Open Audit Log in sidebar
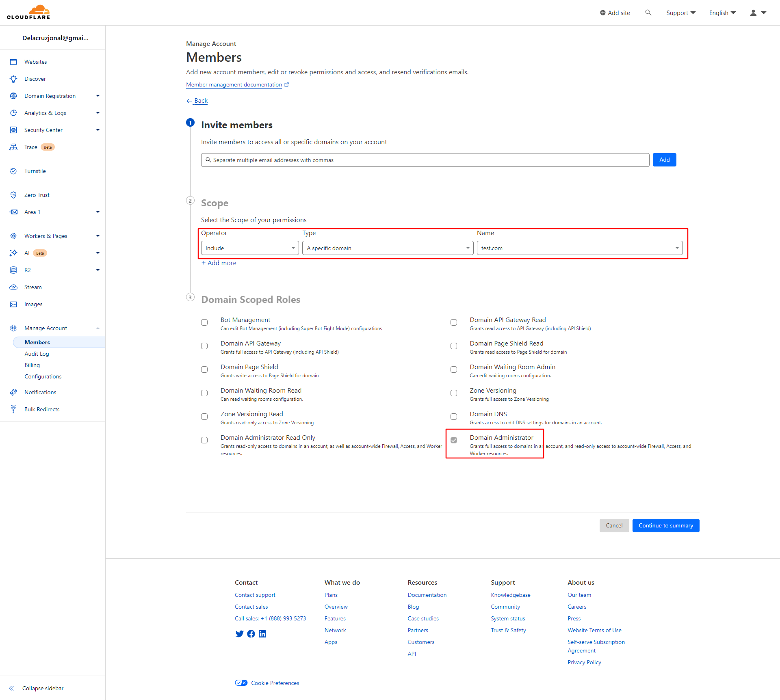This screenshot has width=780, height=700. [x=37, y=354]
